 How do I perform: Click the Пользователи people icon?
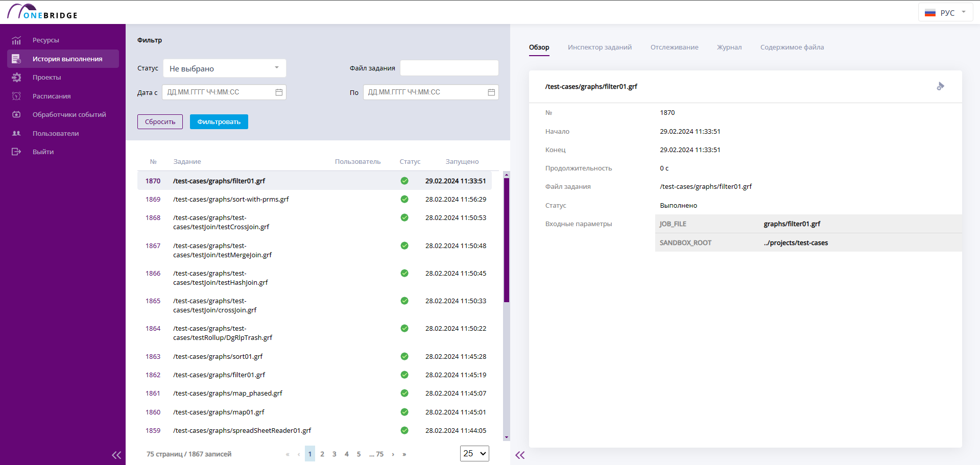16,133
